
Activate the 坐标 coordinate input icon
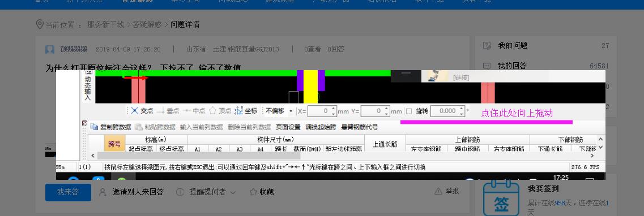coord(238,111)
